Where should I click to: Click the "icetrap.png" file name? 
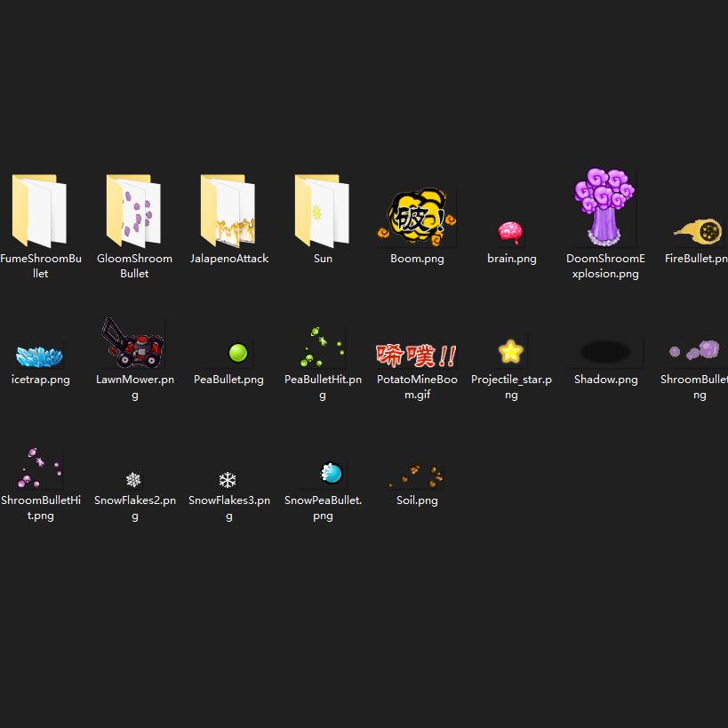40,380
